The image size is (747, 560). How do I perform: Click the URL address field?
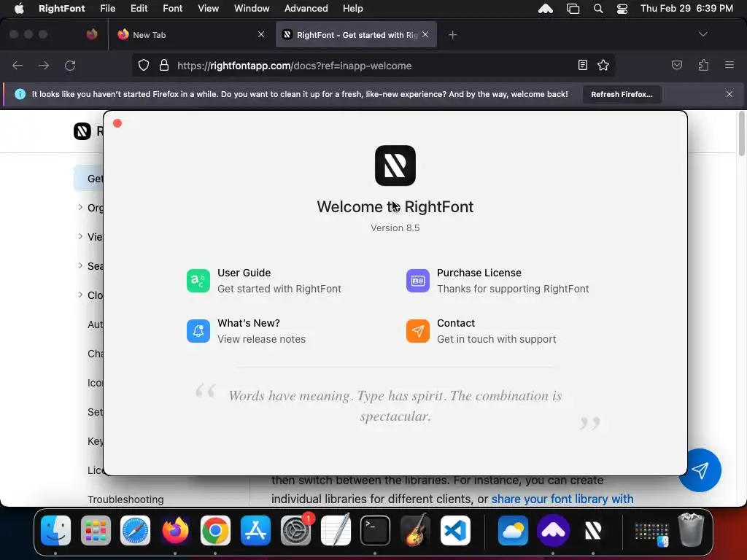[373, 66]
